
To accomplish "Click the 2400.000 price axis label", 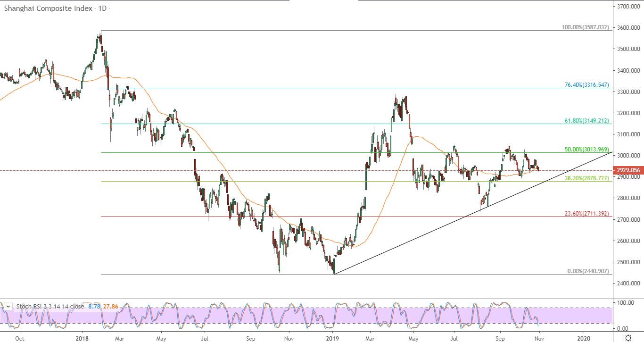I will 629,284.
